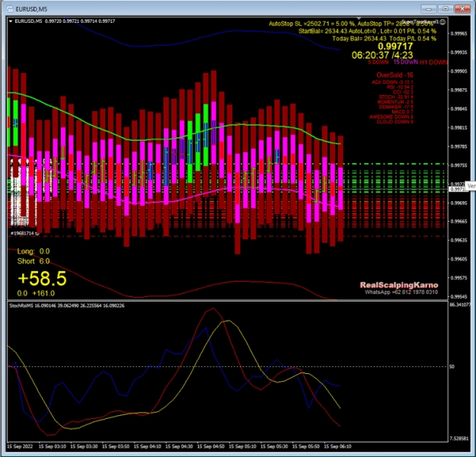
Task: Close the EURUSD,M5 chart window
Action: 462,9
